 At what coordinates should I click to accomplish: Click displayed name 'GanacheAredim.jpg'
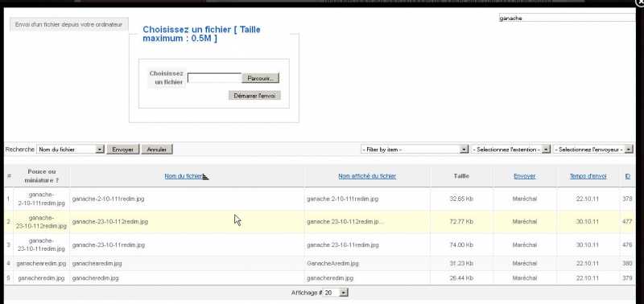tap(332, 263)
